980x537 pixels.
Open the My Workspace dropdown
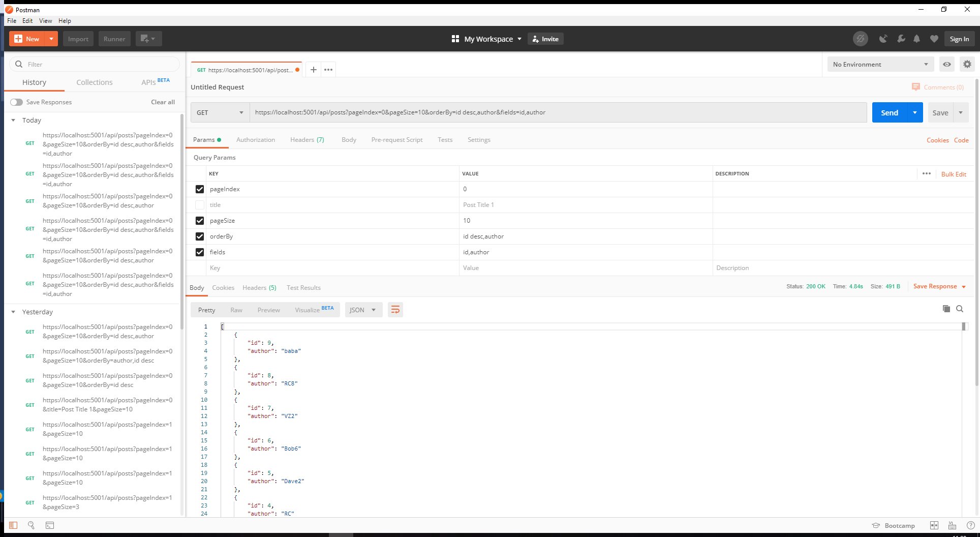[493, 39]
